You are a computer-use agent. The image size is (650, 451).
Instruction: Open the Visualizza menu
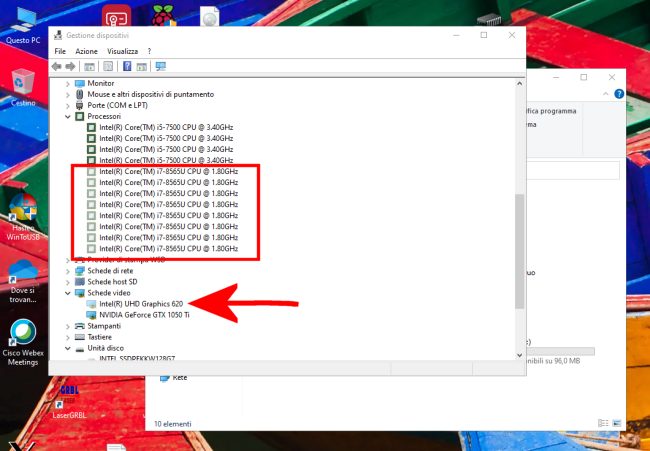tap(122, 51)
